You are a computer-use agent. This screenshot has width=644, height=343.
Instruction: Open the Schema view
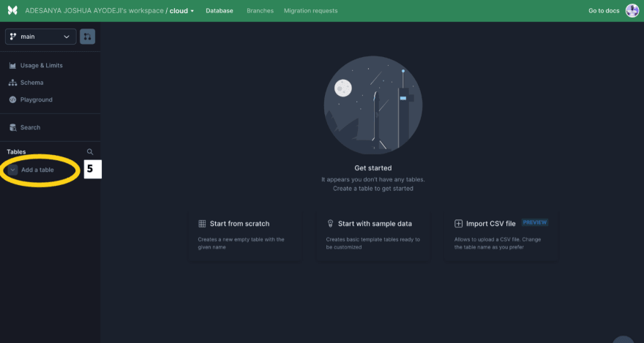31,83
